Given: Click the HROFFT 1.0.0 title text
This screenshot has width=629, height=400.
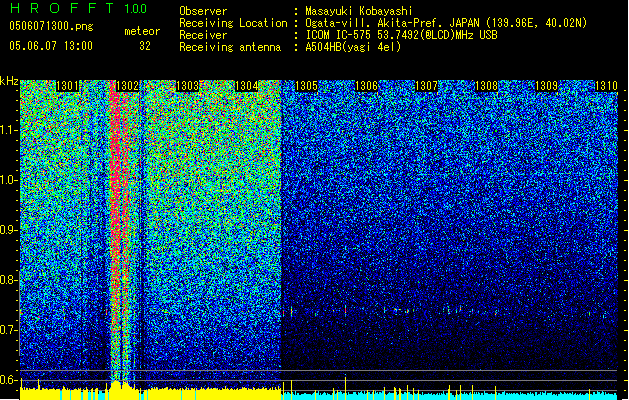Looking at the screenshot, I should click(78, 8).
